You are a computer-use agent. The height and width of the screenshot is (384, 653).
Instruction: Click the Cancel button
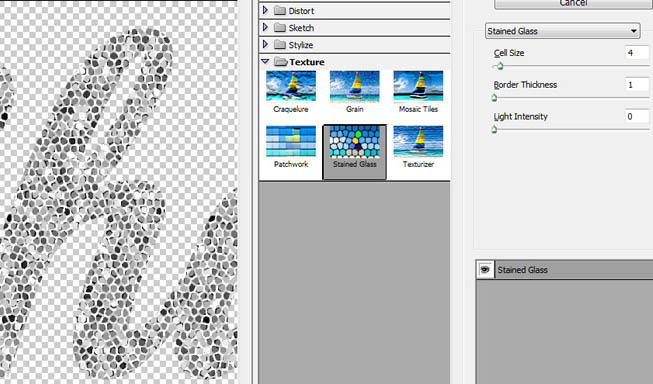coord(573,3)
